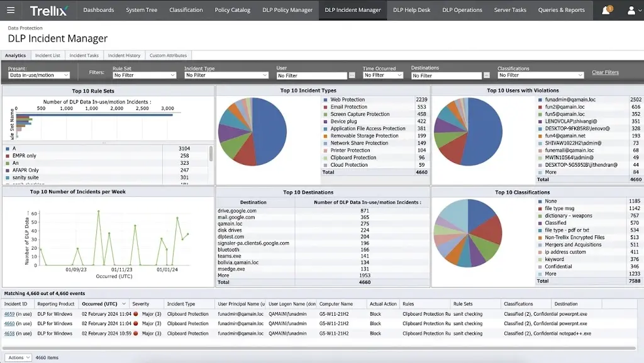The width and height of the screenshot is (644, 363).
Task: Open the user account icon
Action: (x=631, y=10)
